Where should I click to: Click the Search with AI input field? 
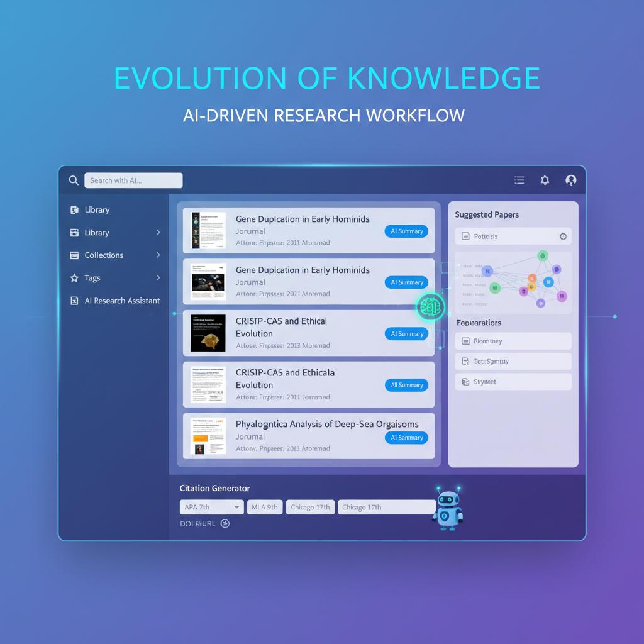133,180
